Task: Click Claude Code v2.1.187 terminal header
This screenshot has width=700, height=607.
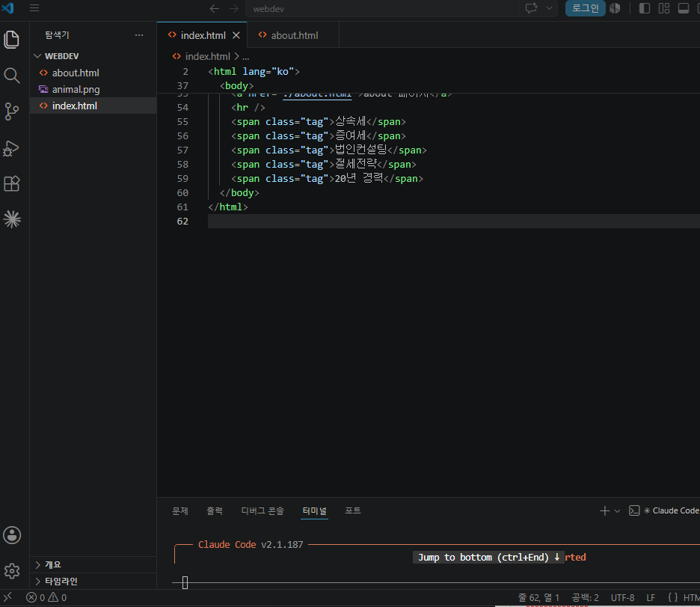Action: click(251, 544)
